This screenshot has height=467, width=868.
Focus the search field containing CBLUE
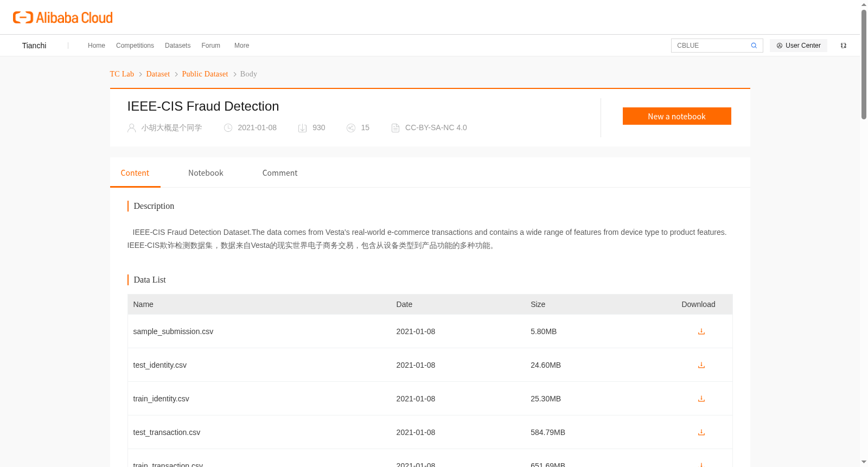pos(711,46)
